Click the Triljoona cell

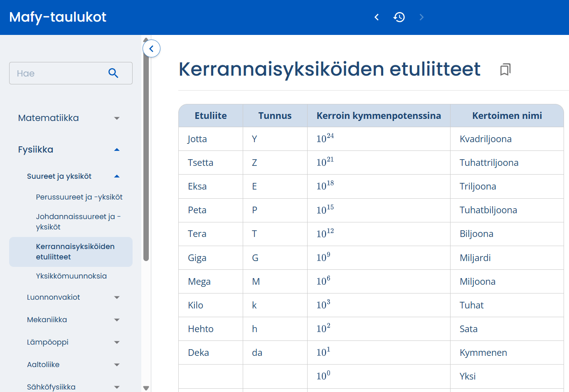(x=507, y=186)
